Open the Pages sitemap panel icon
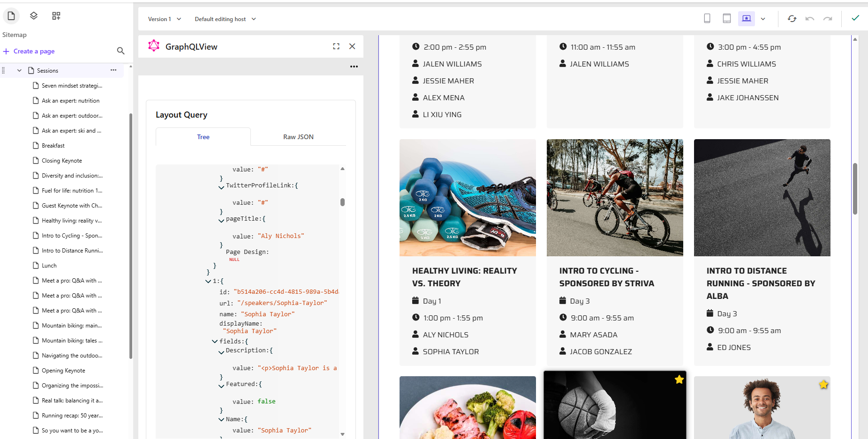The width and height of the screenshot is (868, 439). [11, 15]
